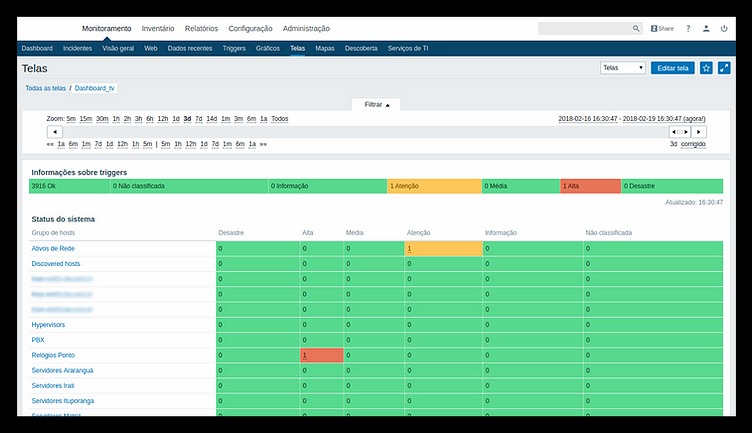The height and width of the screenshot is (433, 752).
Task: Click the search magnifier icon
Action: tap(637, 29)
